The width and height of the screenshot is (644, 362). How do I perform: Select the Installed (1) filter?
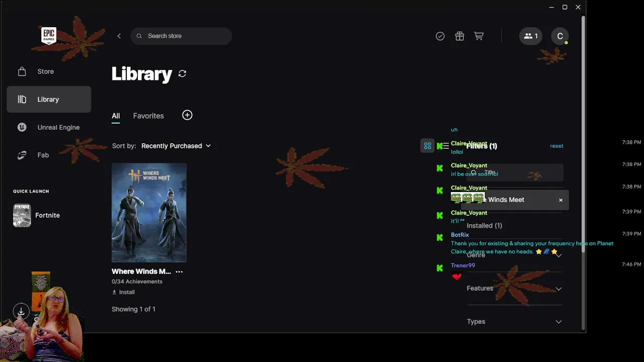point(485,226)
